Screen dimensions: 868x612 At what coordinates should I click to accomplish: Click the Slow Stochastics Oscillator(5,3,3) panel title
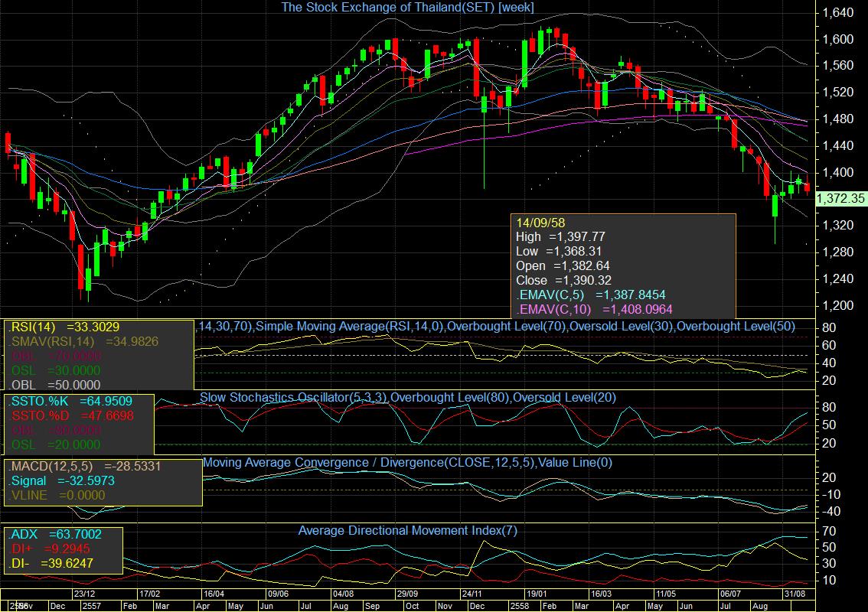point(407,397)
